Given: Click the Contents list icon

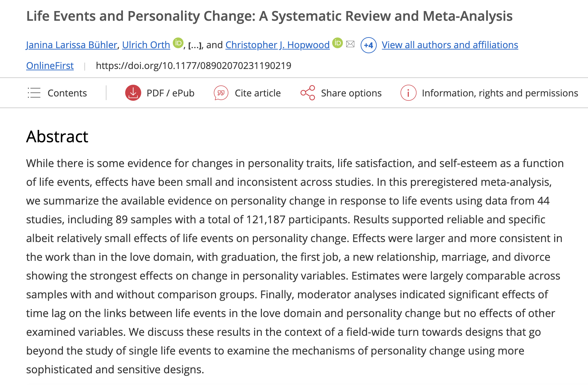Looking at the screenshot, I should [34, 93].
